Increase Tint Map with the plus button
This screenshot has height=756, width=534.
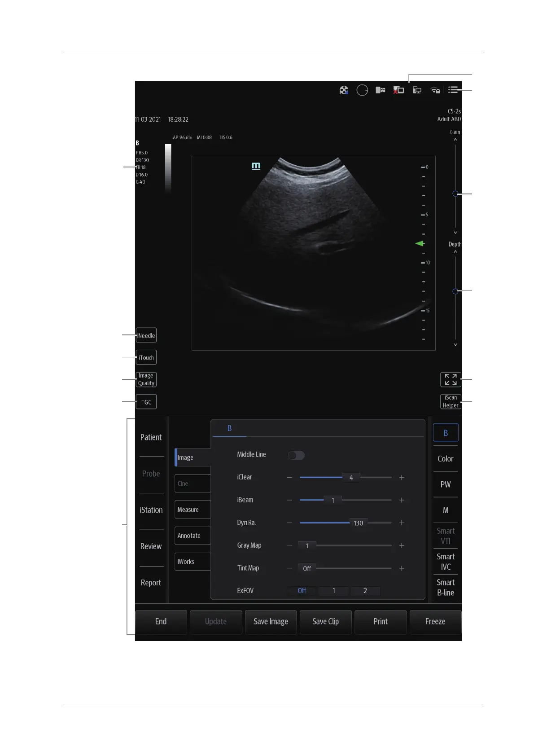tap(402, 568)
